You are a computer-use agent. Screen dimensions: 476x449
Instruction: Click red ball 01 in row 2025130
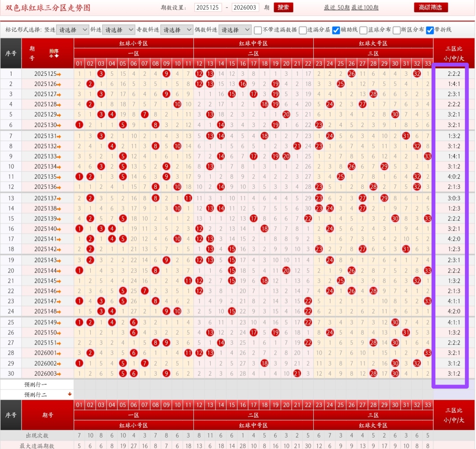click(x=79, y=125)
